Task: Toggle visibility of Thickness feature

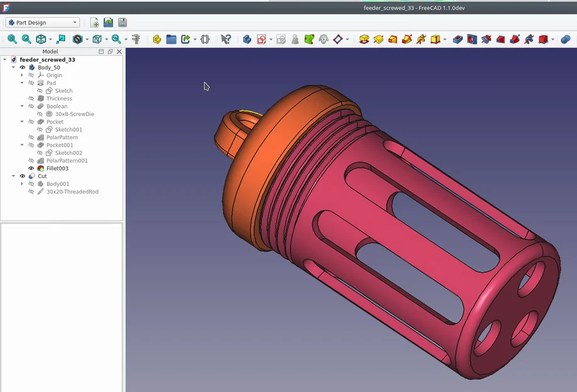Action: 31,98
